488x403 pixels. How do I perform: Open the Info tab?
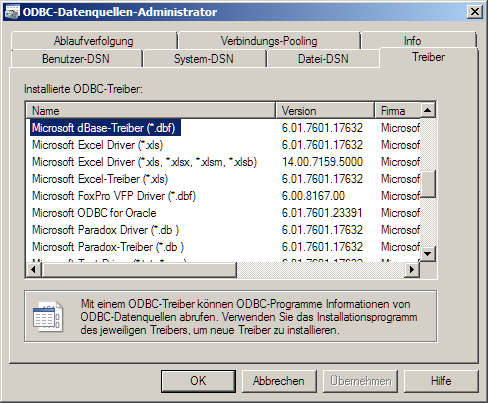[x=412, y=41]
